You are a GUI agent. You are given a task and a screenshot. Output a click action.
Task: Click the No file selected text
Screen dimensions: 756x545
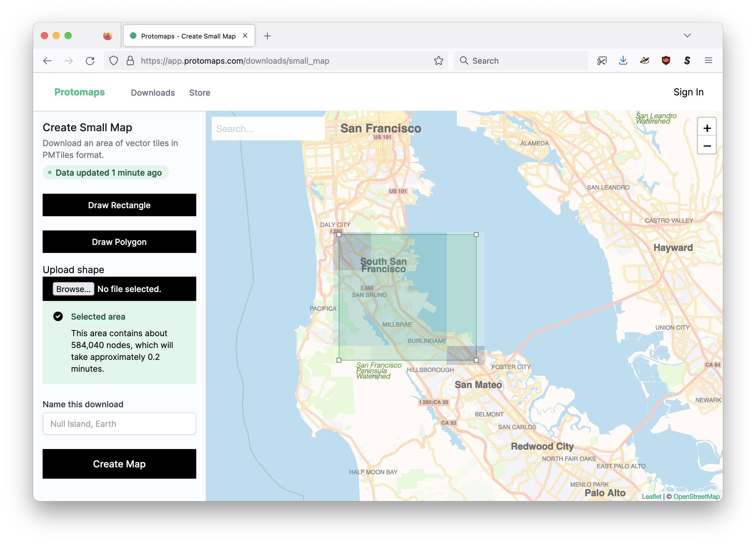pos(129,289)
